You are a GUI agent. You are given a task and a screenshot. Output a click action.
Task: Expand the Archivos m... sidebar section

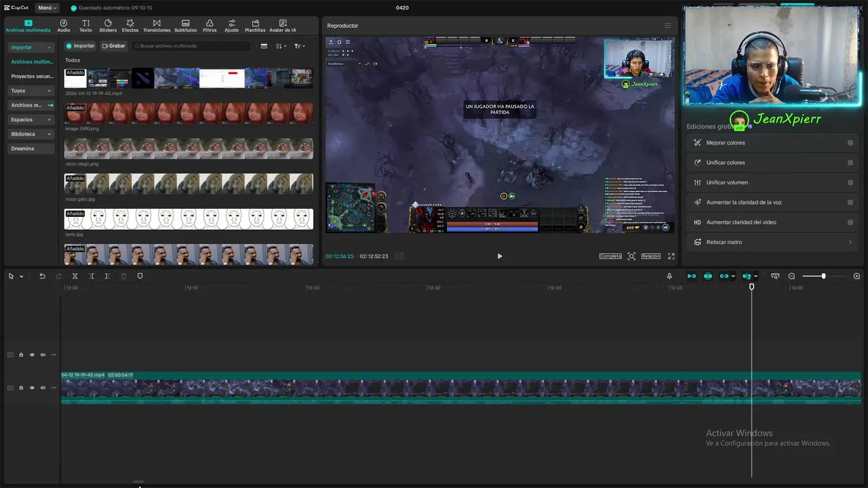pos(31,105)
